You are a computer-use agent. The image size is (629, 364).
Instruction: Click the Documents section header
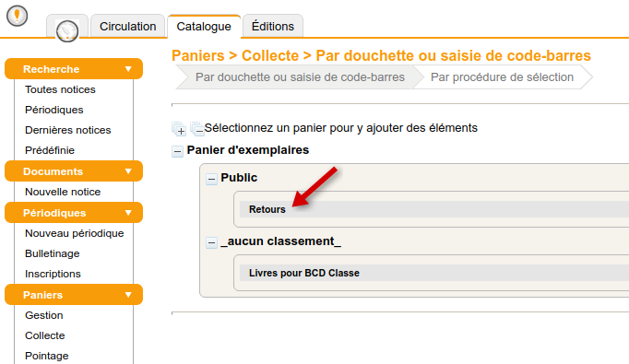(74, 171)
